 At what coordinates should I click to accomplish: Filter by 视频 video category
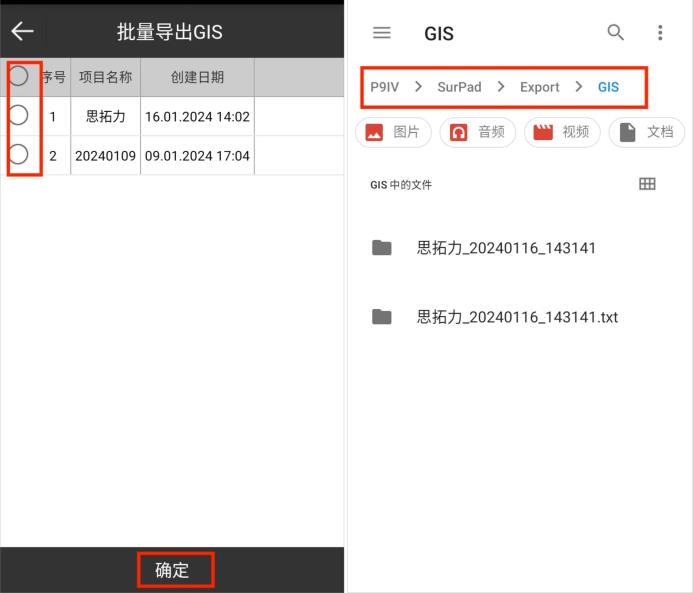coord(561,132)
